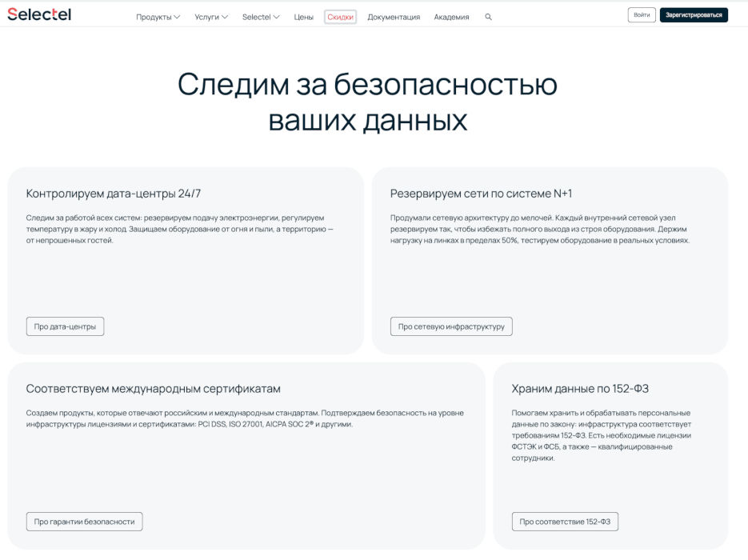Viewport: 748px width, 560px height.
Task: Click paragraph starting Создаем продукты
Action: click(245, 418)
